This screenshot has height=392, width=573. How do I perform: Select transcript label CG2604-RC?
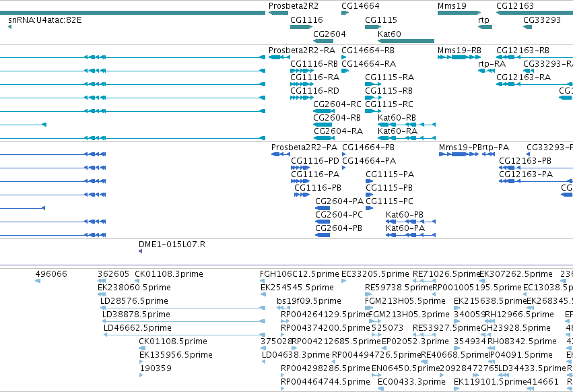coord(337,104)
